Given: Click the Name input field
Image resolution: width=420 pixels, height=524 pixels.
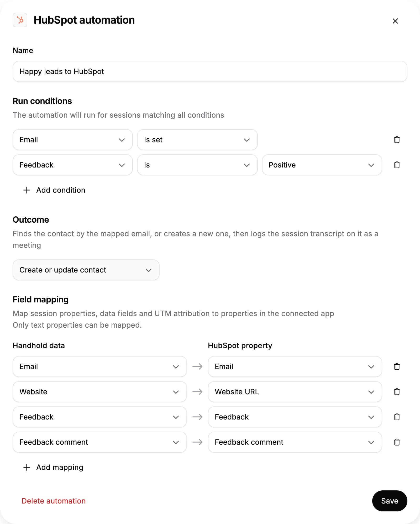Looking at the screenshot, I should pyautogui.click(x=210, y=71).
